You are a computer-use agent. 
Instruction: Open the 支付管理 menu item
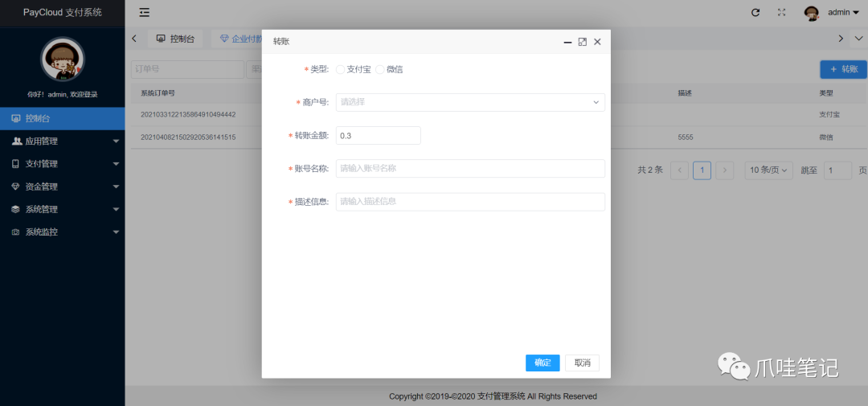pos(63,164)
